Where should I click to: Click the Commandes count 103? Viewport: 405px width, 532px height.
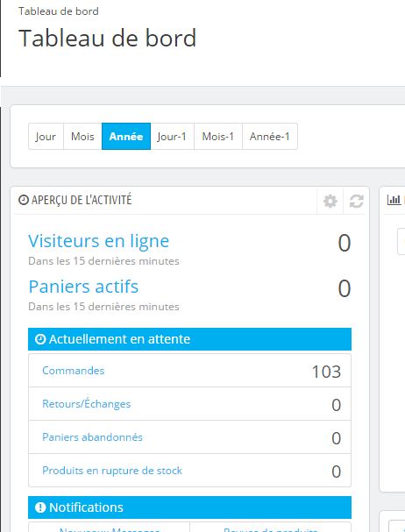coord(326,372)
